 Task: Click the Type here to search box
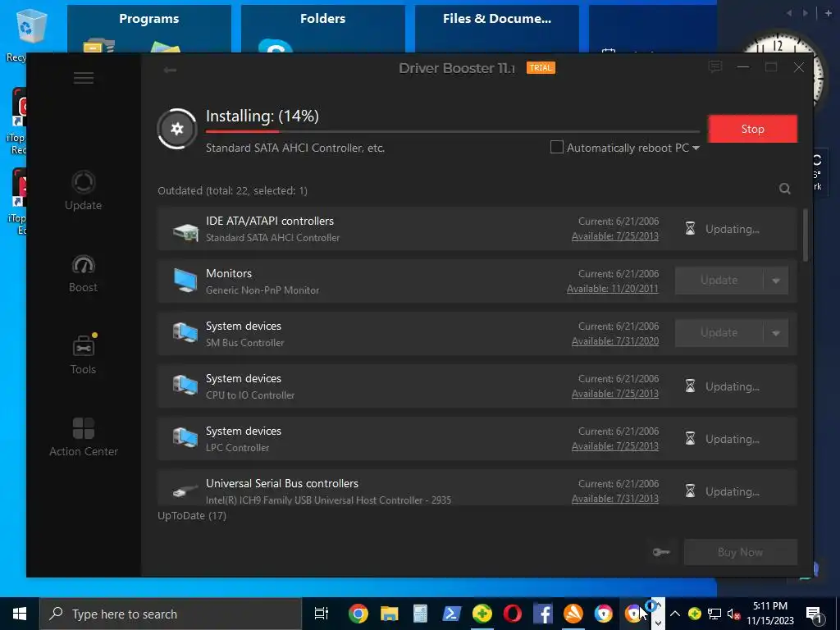click(171, 614)
